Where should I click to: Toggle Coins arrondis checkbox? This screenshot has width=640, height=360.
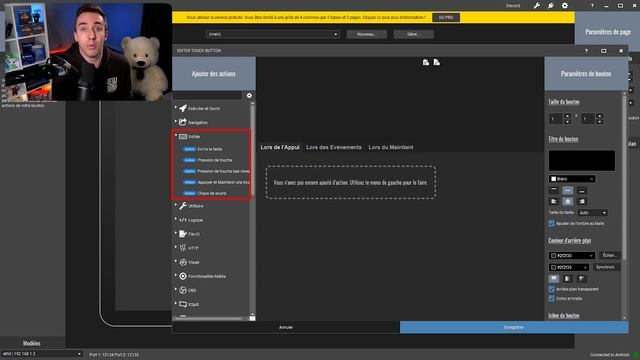point(552,298)
